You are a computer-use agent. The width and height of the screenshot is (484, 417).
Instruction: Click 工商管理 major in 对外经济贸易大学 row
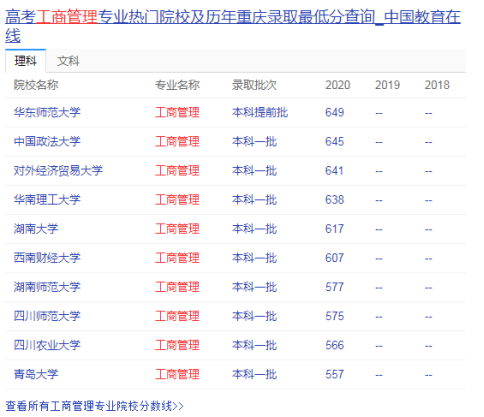(177, 170)
